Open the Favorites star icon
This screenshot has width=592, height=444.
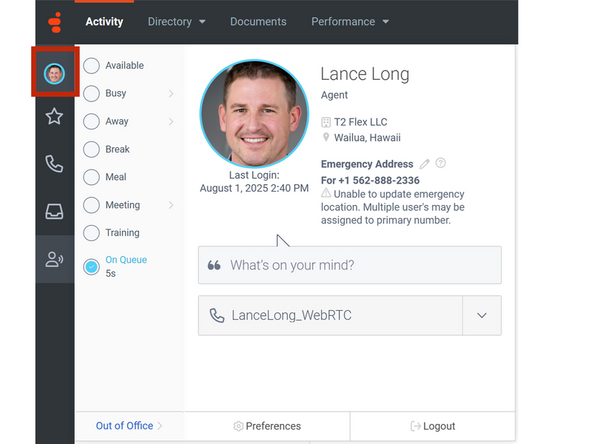click(54, 116)
